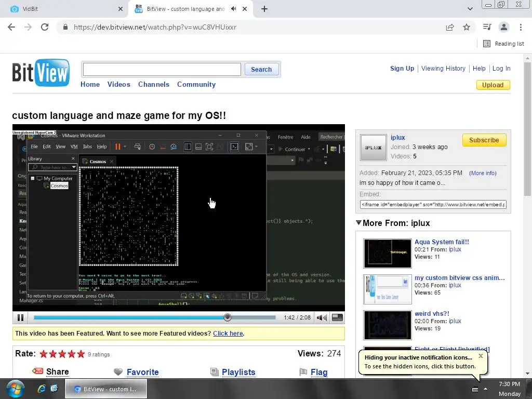
Task: Open the Windows Start orb
Action: (15, 389)
